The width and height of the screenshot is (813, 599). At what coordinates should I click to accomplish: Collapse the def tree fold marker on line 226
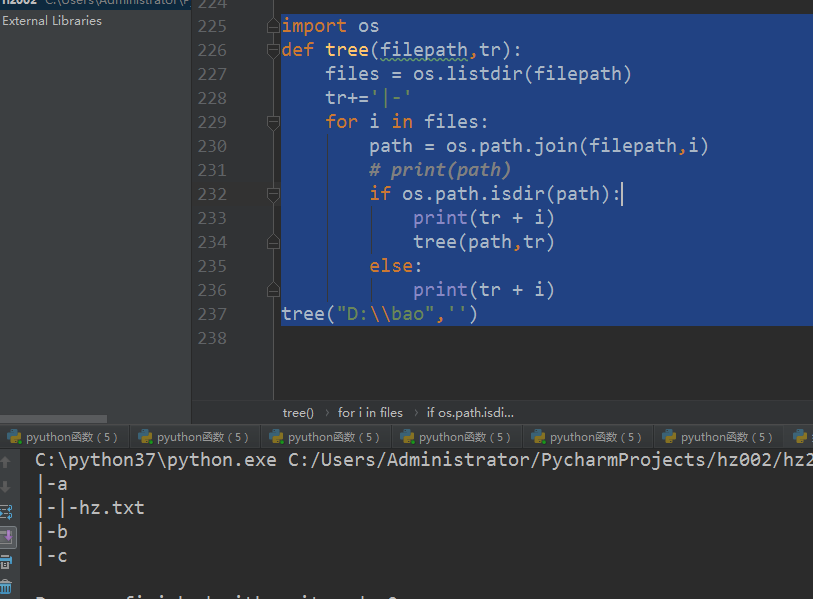click(x=273, y=50)
